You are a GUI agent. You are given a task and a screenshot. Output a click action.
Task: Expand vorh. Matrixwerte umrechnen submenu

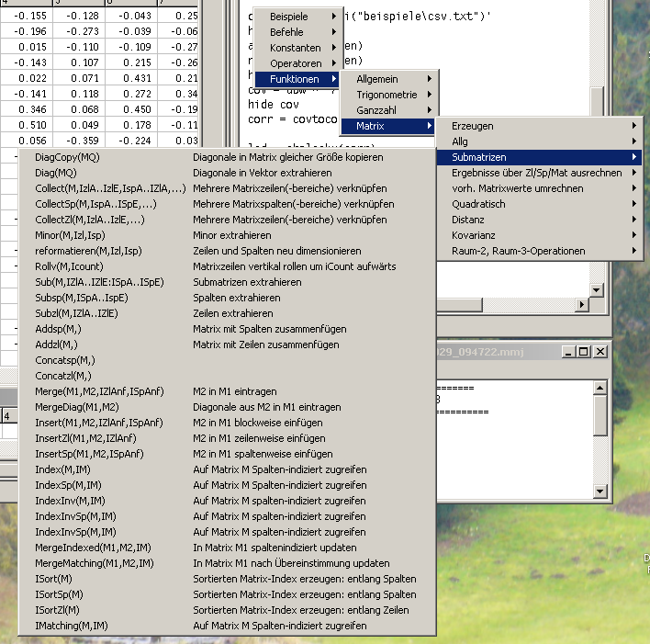[x=539, y=188]
